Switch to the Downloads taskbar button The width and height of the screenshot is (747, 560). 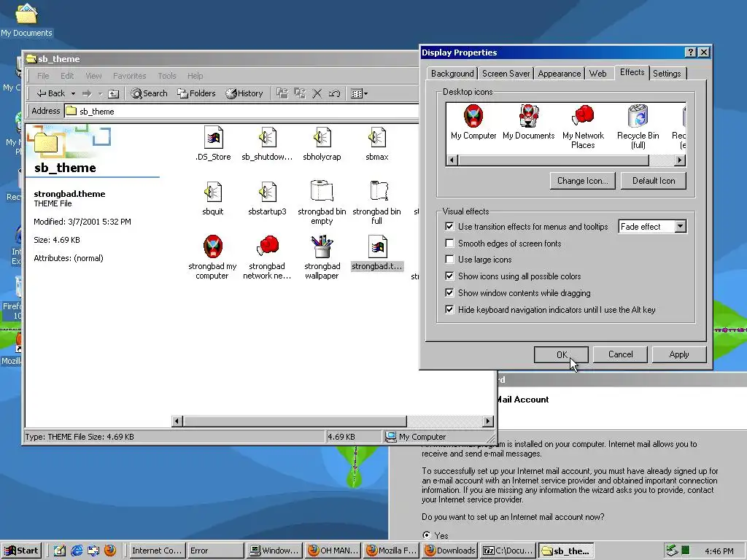coord(449,551)
